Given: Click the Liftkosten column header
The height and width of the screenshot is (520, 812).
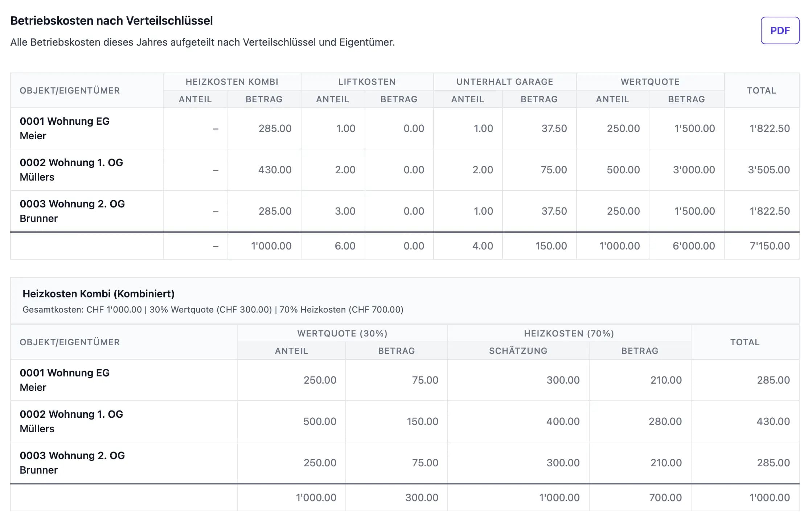Looking at the screenshot, I should (367, 82).
